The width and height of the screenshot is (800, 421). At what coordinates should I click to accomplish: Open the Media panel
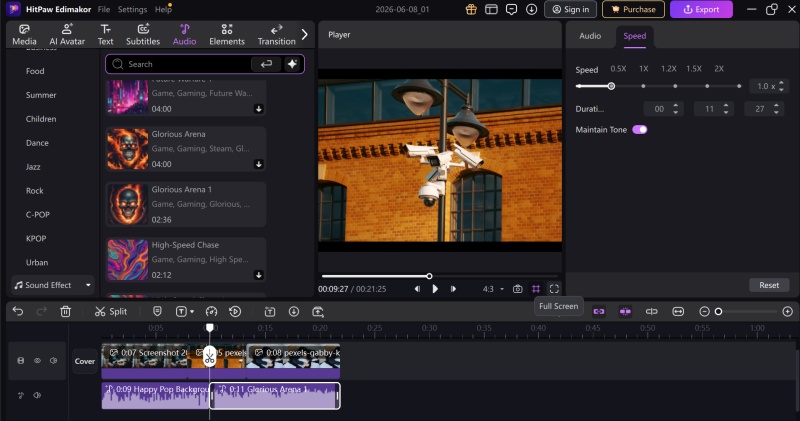pos(24,35)
